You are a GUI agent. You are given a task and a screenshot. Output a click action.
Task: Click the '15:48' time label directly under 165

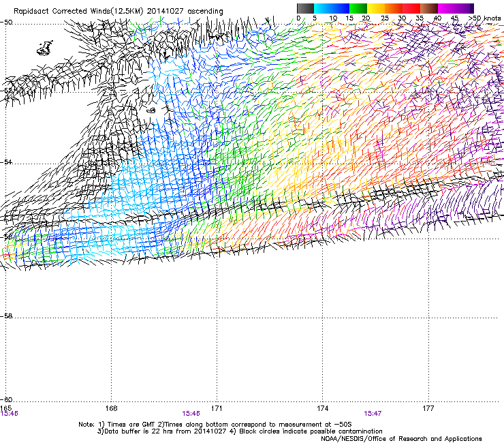tap(10, 414)
